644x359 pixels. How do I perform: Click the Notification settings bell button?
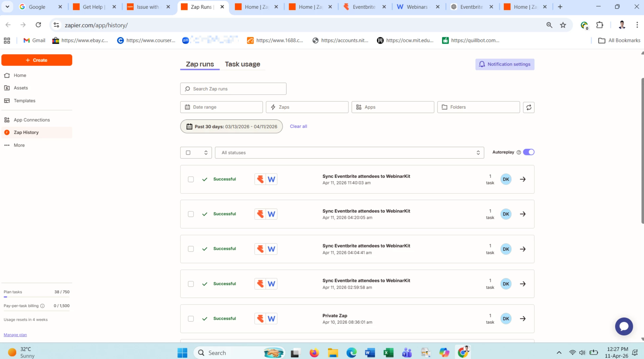click(505, 64)
